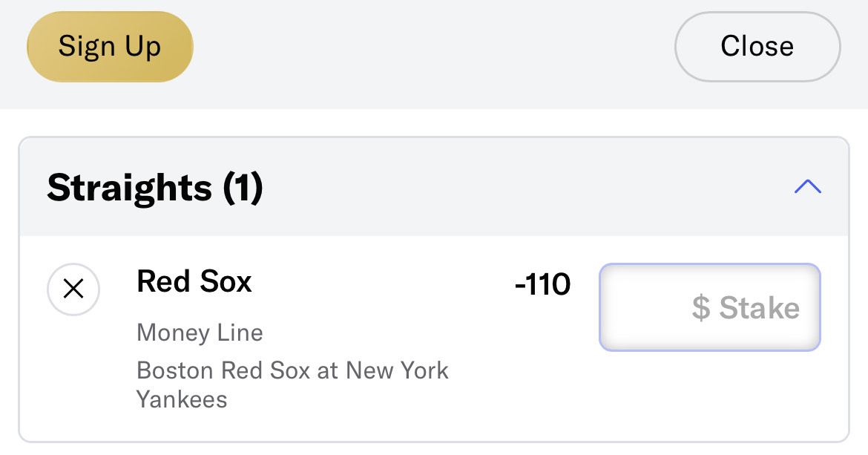Focus the $ Stake input field
This screenshot has height=455, width=868.
(710, 307)
